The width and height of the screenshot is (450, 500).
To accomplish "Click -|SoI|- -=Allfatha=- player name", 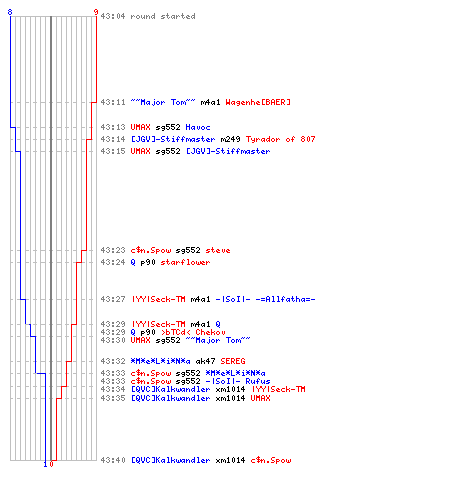I will point(265,299).
